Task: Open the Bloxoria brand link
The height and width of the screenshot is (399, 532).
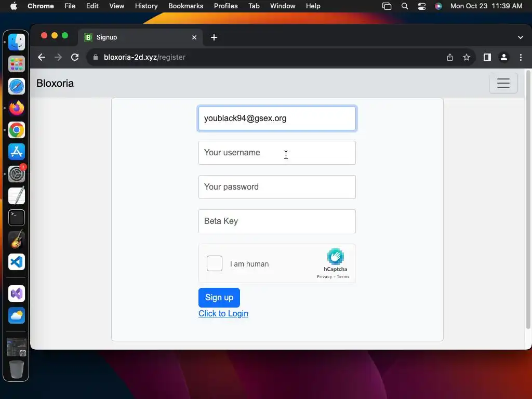Action: (55, 83)
